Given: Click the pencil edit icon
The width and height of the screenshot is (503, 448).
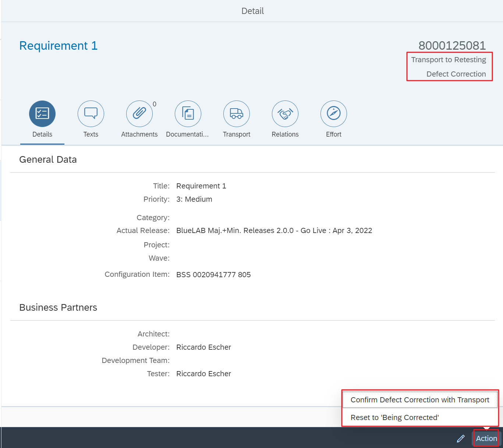Looking at the screenshot, I should tap(461, 438).
